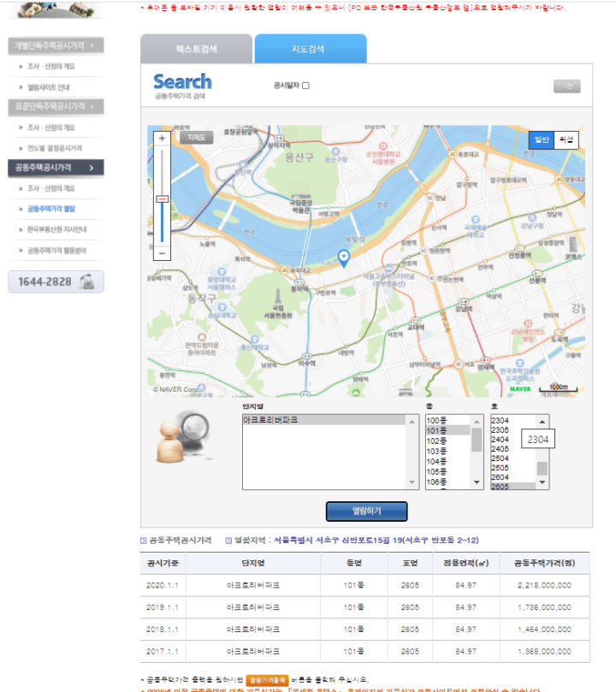Select 101동 in the 동 list
The height and width of the screenshot is (692, 616).
[x=447, y=431]
